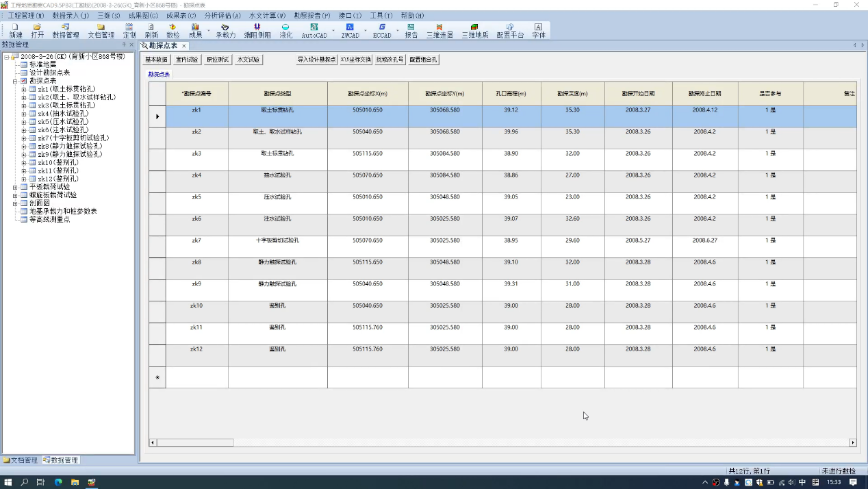
Task: Click the AutoCAD export icon
Action: point(314,31)
